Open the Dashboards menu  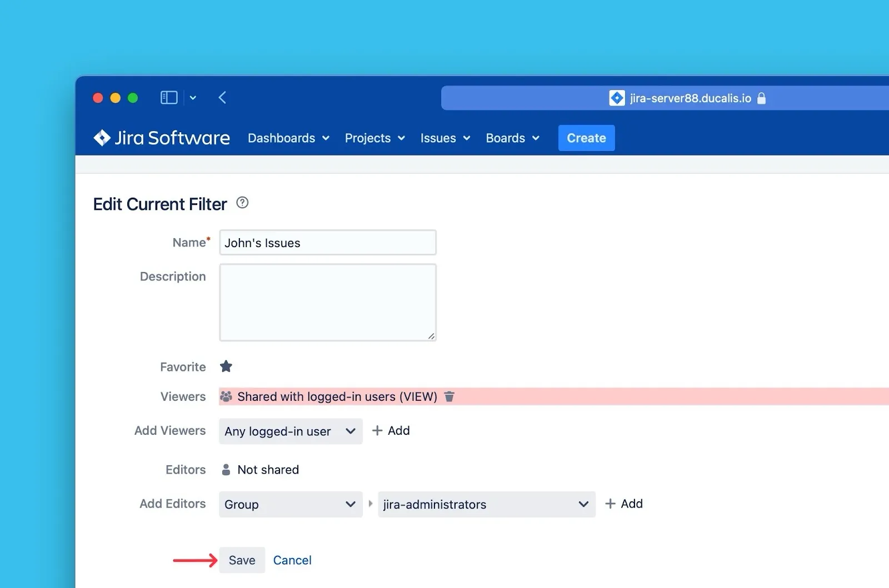288,138
